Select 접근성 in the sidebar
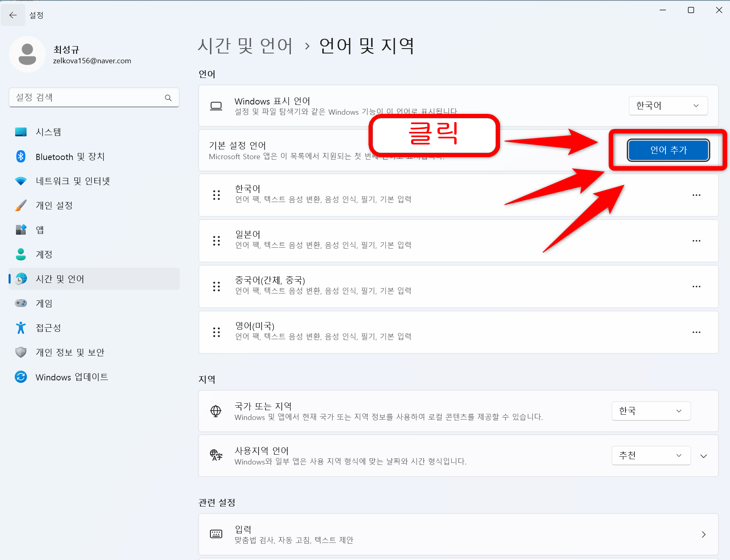The height and width of the screenshot is (560, 730). 94,328
